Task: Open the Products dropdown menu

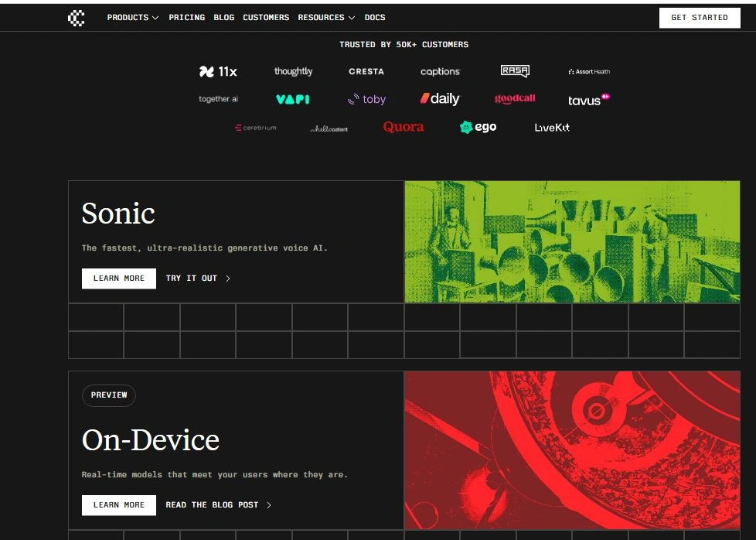Action: (x=133, y=17)
